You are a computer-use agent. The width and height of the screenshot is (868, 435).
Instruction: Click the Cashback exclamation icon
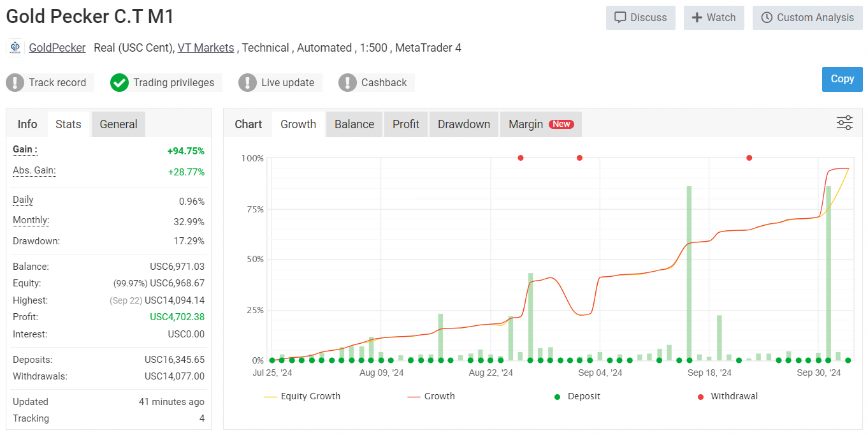(x=347, y=82)
